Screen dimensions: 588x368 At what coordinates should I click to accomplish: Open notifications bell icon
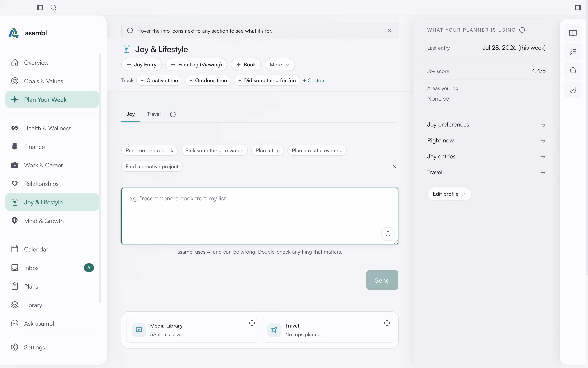coord(573,71)
